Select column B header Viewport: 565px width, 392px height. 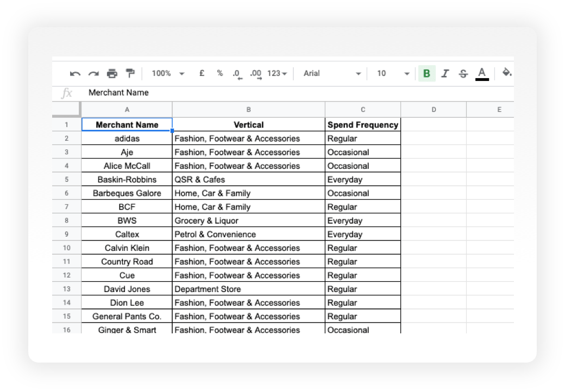(x=249, y=110)
